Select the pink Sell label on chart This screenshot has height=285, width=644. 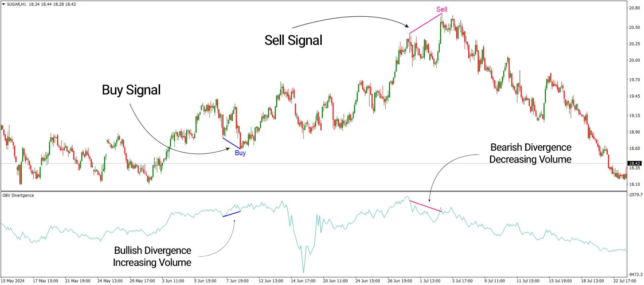[442, 9]
